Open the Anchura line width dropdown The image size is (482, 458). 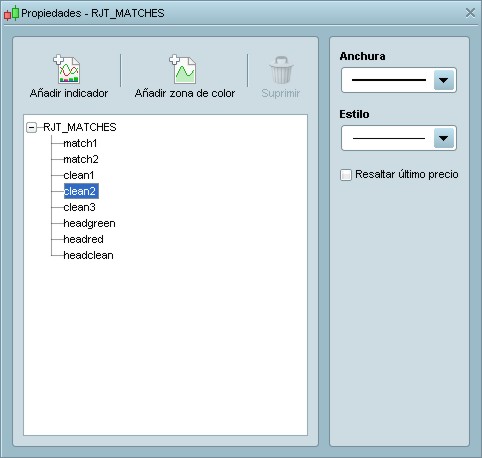point(399,80)
